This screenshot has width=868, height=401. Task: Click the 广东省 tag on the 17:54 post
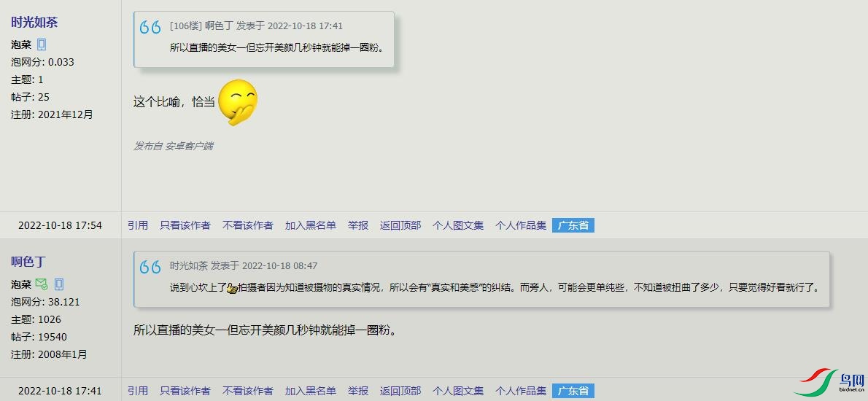click(573, 225)
